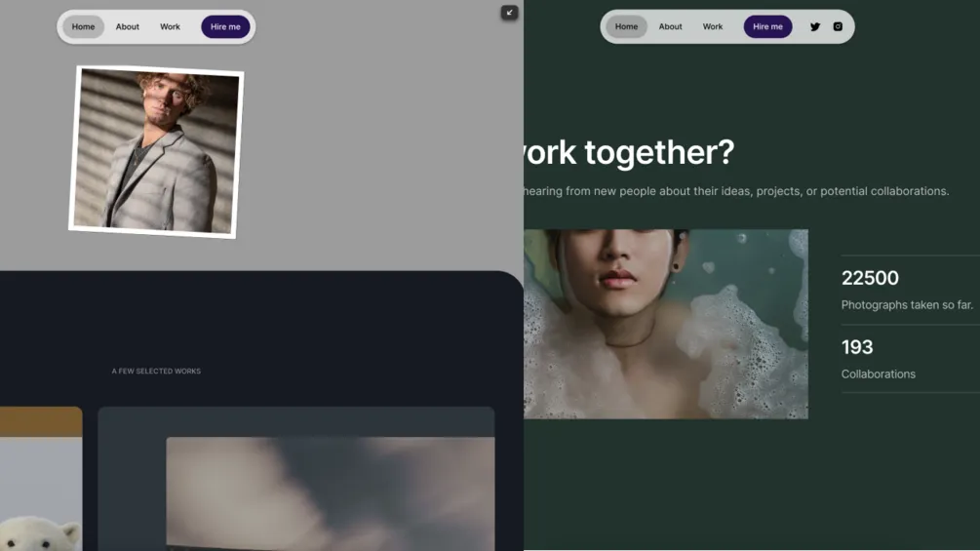
Task: Click the paragraph about hearing from new people
Action: point(736,191)
